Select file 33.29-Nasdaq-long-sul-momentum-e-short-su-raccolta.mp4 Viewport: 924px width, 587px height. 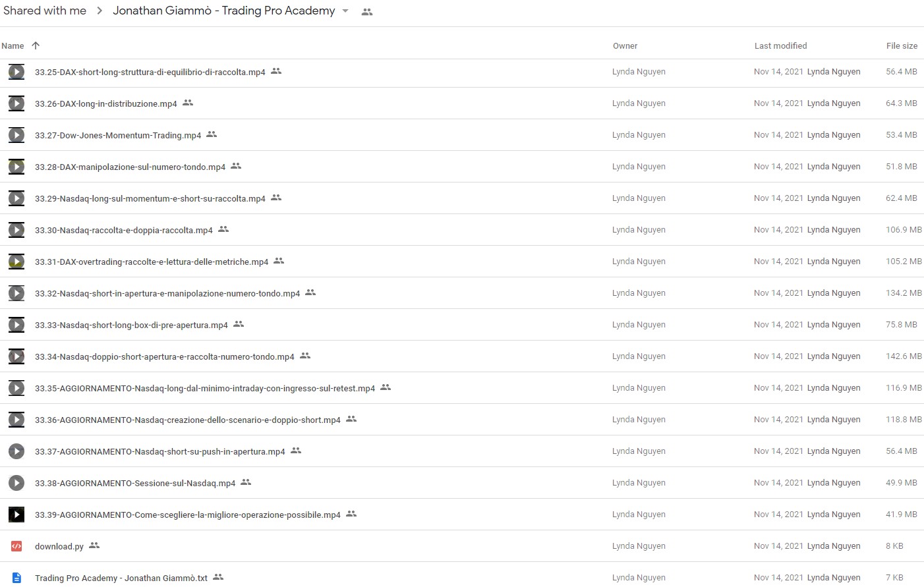150,199
